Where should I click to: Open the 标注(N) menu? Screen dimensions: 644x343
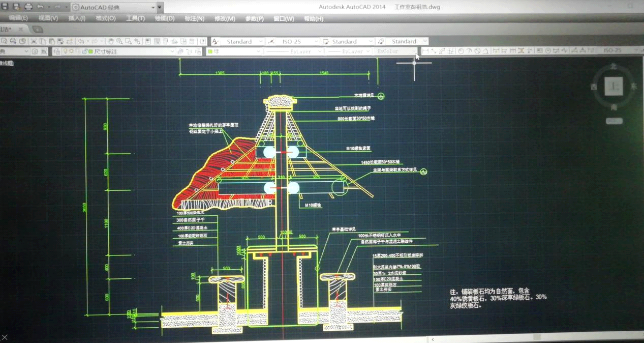click(x=194, y=19)
